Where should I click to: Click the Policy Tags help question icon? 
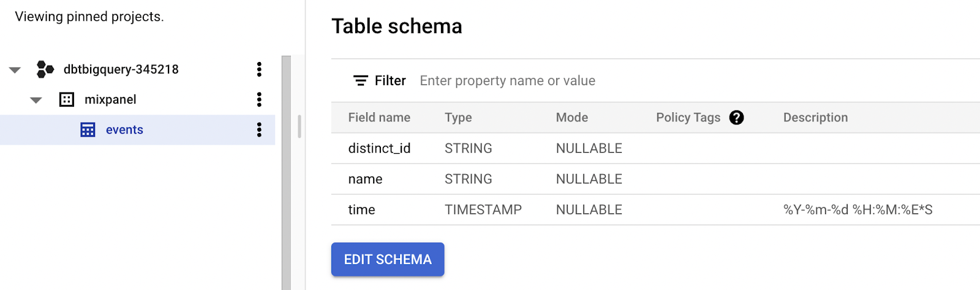736,118
